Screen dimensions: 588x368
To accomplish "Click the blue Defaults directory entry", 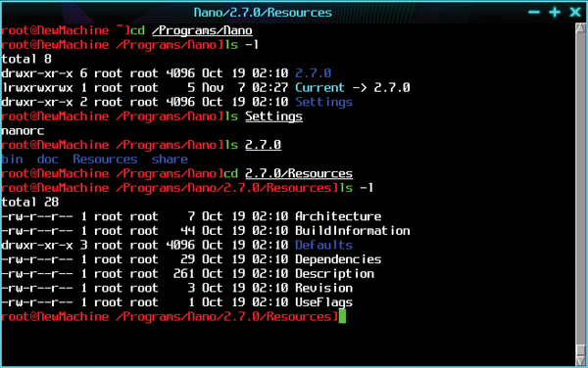I will click(x=323, y=245).
